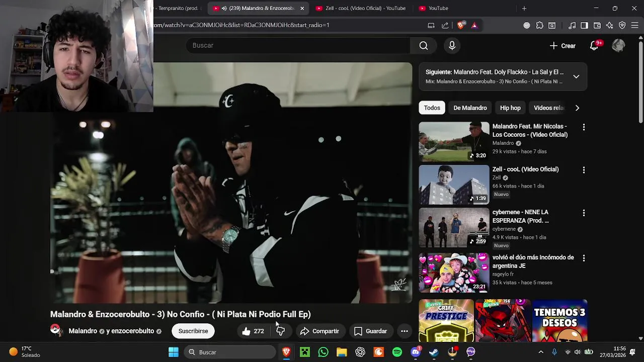Screen dimensions: 644x362
Task: Show more filter chips with right arrow
Action: click(577, 108)
